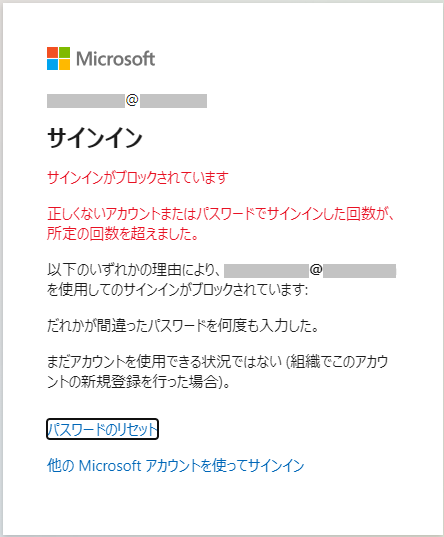Select the redacted username above the heading
This screenshot has width=444, height=537.
click(x=86, y=101)
